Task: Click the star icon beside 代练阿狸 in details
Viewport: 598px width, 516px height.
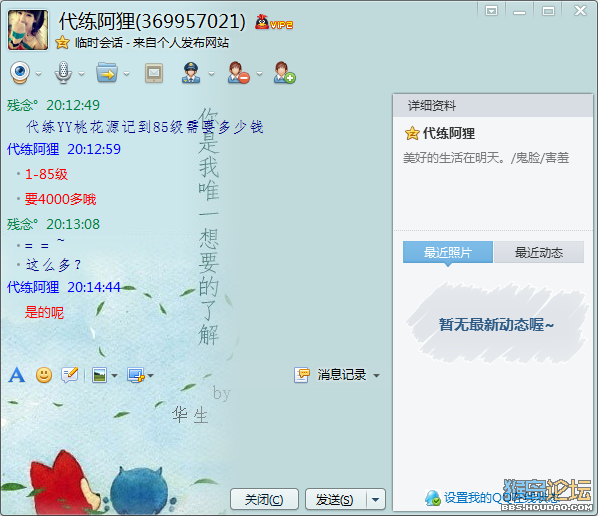Action: click(x=412, y=133)
